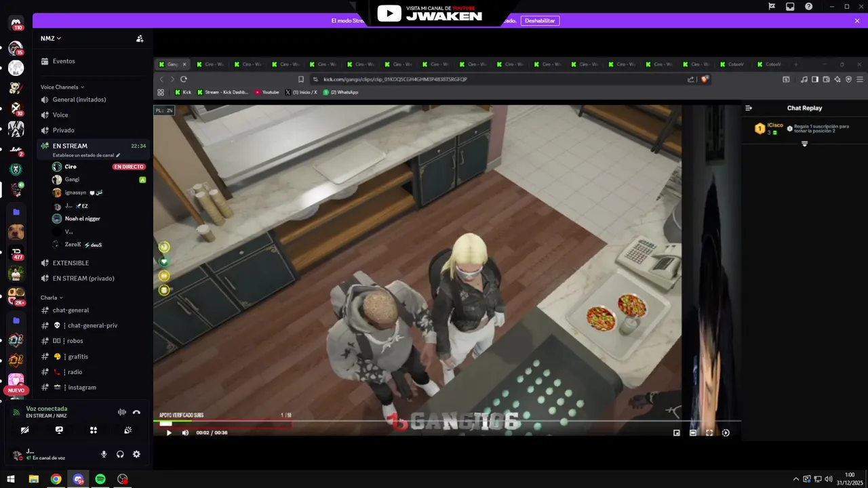Select user Gangi in voice list

tap(99, 180)
